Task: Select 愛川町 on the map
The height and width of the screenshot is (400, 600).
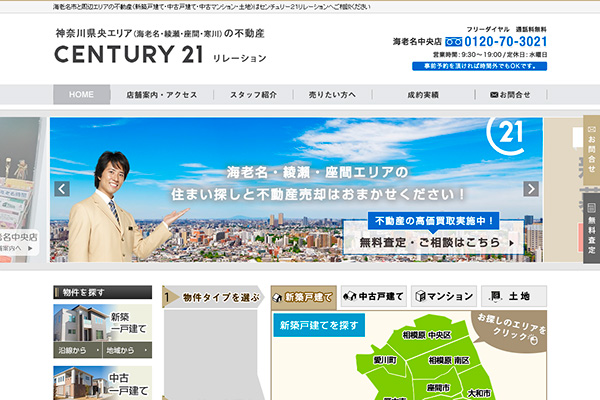Action: click(385, 360)
